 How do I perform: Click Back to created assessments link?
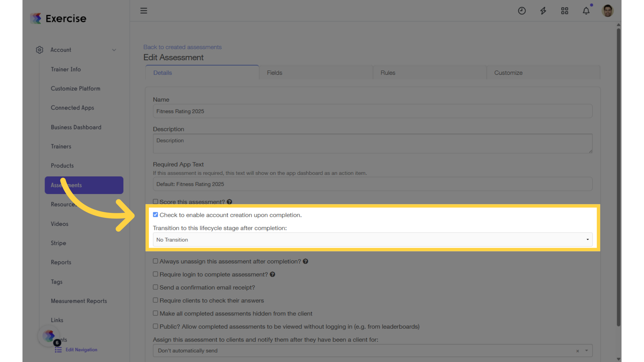(182, 47)
